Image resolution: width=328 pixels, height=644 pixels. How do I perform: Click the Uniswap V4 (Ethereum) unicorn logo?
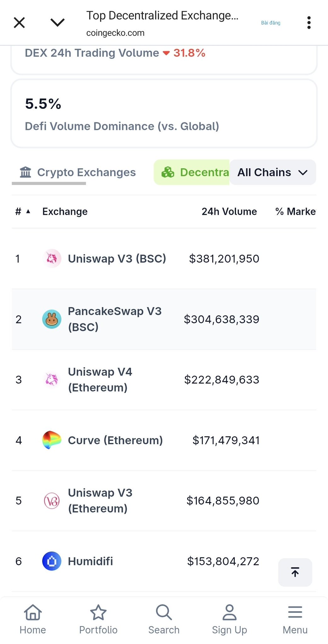pyautogui.click(x=52, y=379)
